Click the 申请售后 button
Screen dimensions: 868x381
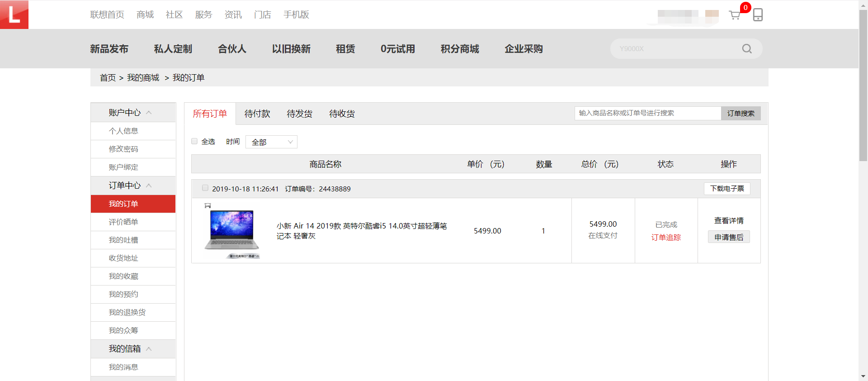[729, 237]
